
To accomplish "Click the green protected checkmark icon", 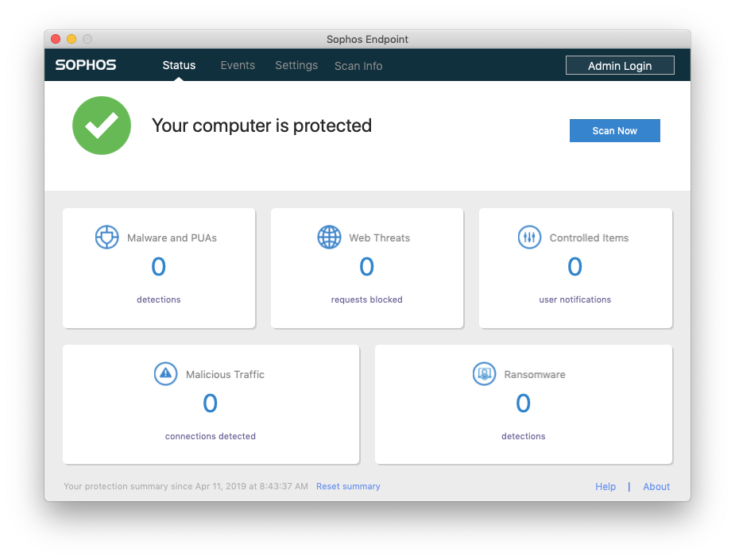I will [102, 126].
